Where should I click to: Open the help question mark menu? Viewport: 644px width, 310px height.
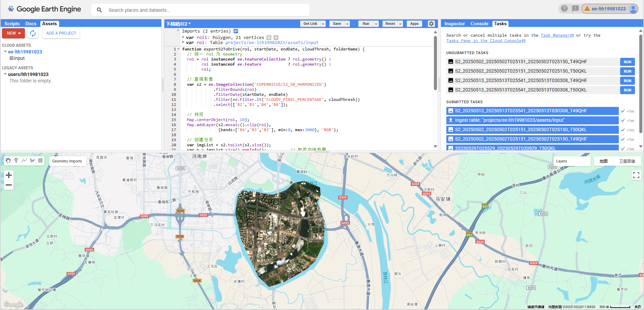pyautogui.click(x=564, y=9)
